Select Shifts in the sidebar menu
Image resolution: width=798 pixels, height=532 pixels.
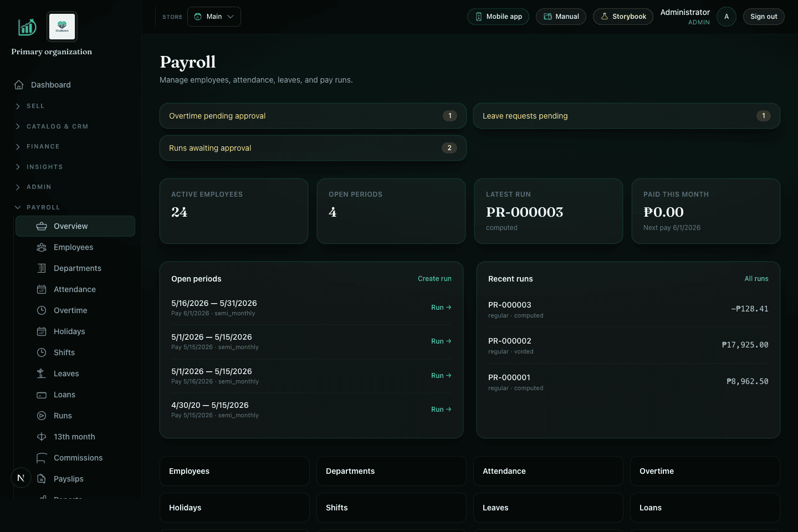(75, 352)
